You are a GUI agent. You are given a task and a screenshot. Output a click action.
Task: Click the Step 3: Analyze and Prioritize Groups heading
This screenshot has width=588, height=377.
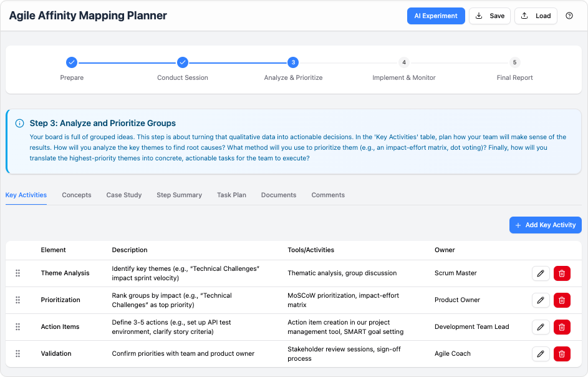[103, 123]
